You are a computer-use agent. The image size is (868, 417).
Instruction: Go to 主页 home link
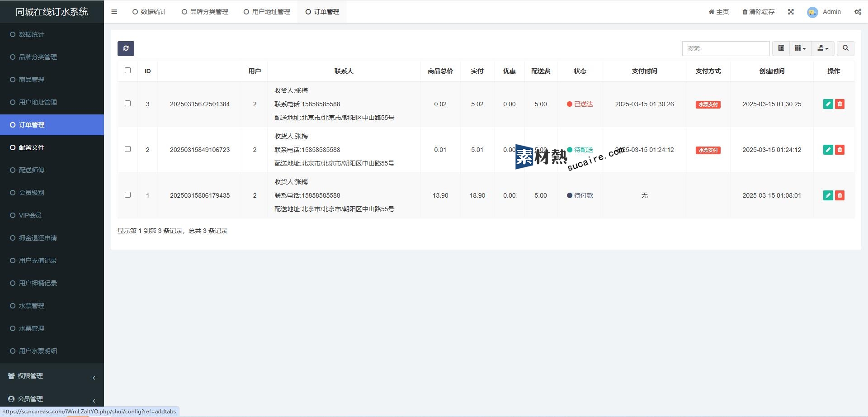[x=719, y=12]
